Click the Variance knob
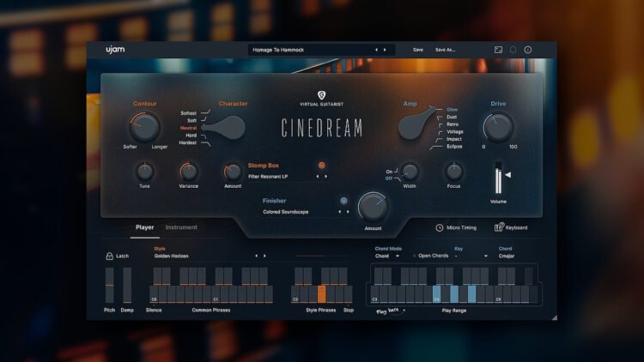The width and height of the screenshot is (644, 362). pyautogui.click(x=189, y=172)
